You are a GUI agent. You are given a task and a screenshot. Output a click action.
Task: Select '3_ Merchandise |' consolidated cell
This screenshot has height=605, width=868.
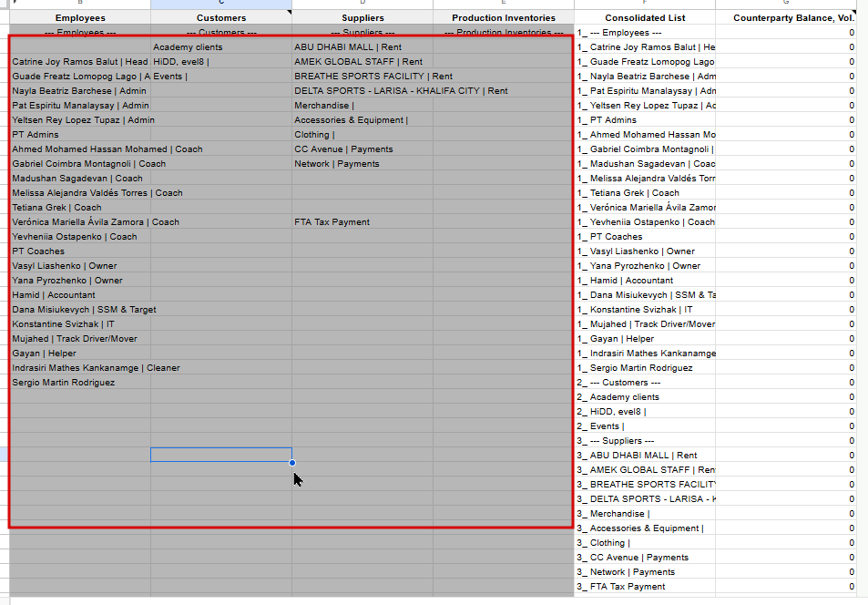(x=645, y=514)
